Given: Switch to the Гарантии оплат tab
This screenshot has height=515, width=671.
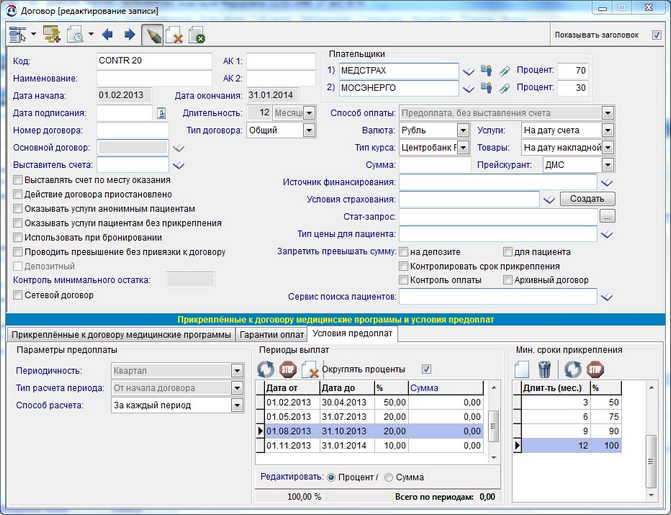Looking at the screenshot, I should tap(271, 335).
